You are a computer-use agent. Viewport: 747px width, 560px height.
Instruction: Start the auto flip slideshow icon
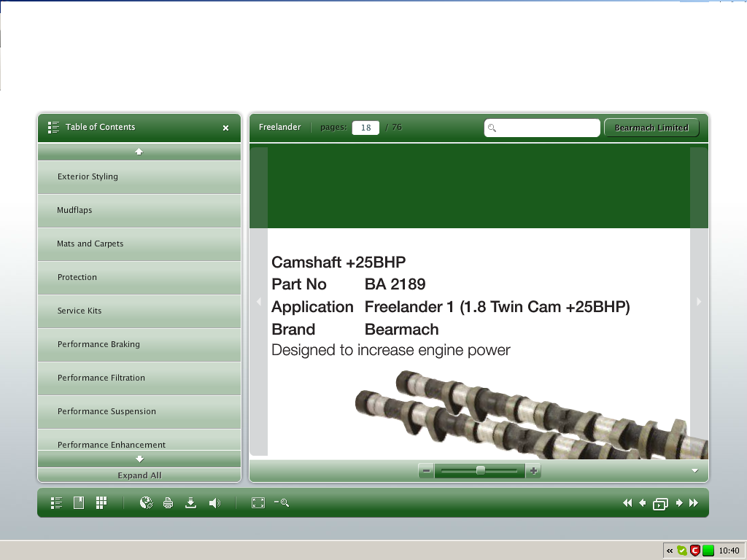pyautogui.click(x=660, y=504)
